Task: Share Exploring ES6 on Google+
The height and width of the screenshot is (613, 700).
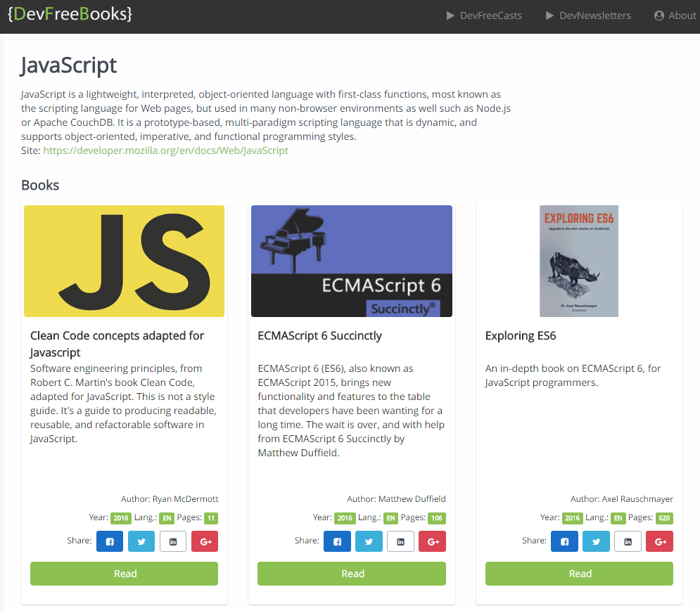Action: (x=659, y=541)
